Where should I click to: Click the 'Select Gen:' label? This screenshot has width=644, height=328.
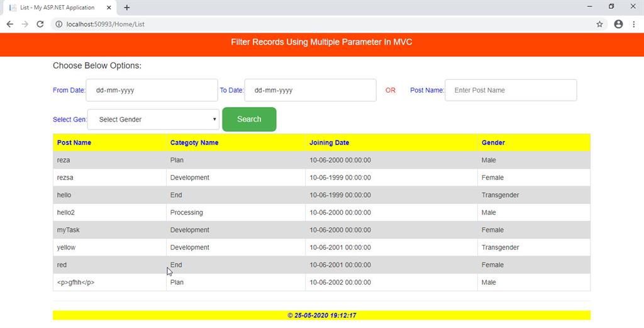pyautogui.click(x=70, y=120)
